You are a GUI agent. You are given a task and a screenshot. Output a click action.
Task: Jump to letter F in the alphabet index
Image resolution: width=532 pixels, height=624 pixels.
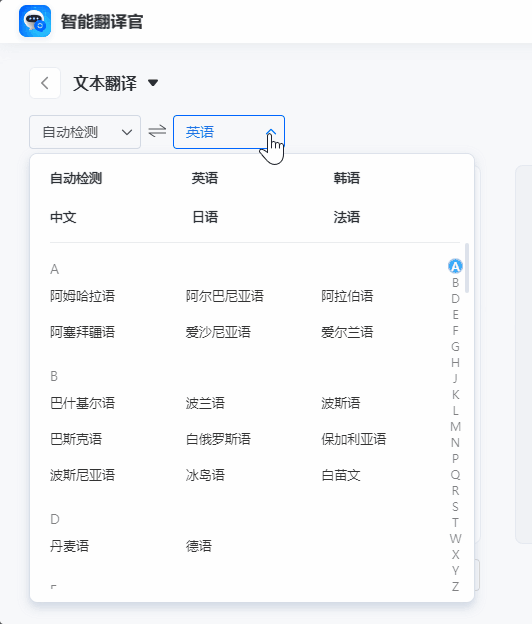click(x=456, y=331)
